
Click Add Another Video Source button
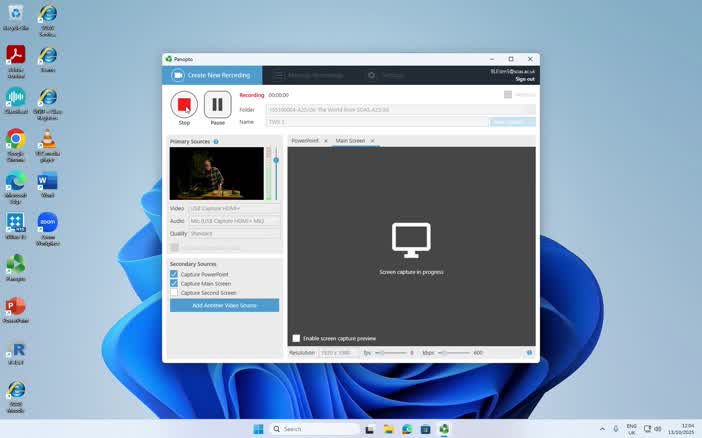(224, 305)
